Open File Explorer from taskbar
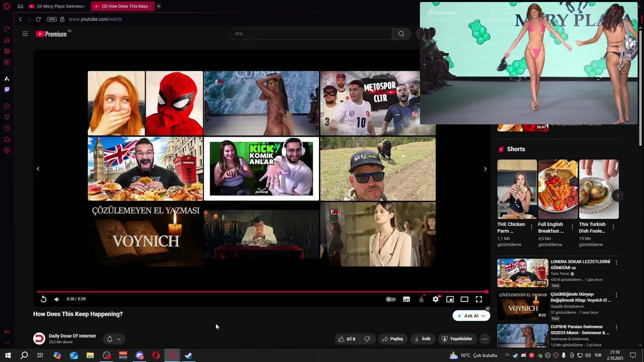 click(x=90, y=355)
